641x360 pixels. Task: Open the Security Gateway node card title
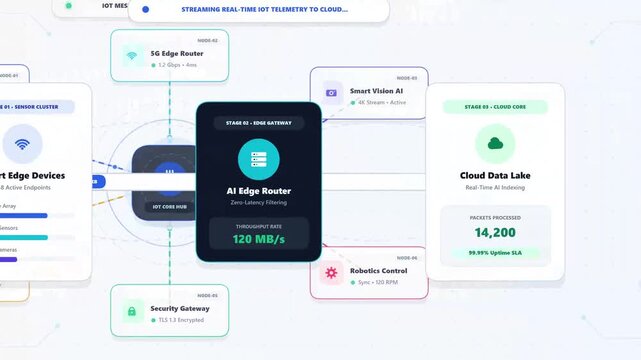pos(180,309)
